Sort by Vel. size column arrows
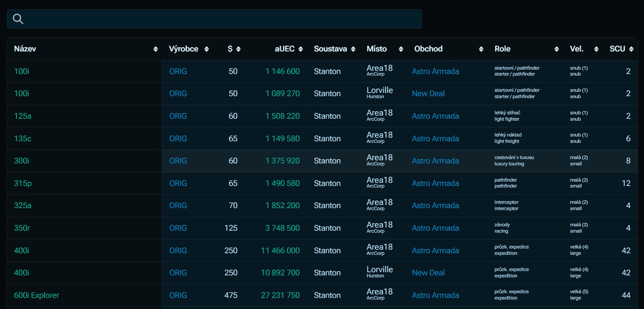Viewport: 644px width, 309px height. (x=596, y=49)
